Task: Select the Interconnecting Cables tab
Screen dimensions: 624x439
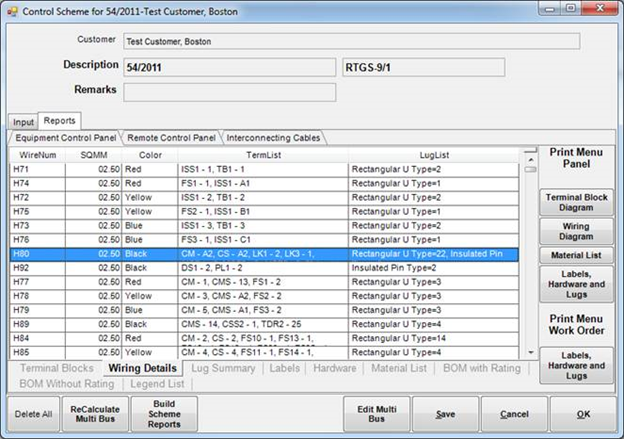Action: [x=272, y=137]
